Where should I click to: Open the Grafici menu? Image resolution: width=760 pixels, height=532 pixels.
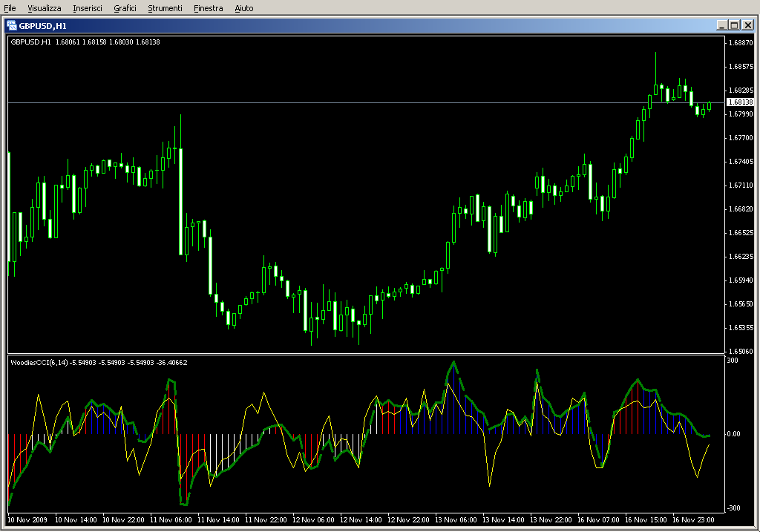click(125, 8)
